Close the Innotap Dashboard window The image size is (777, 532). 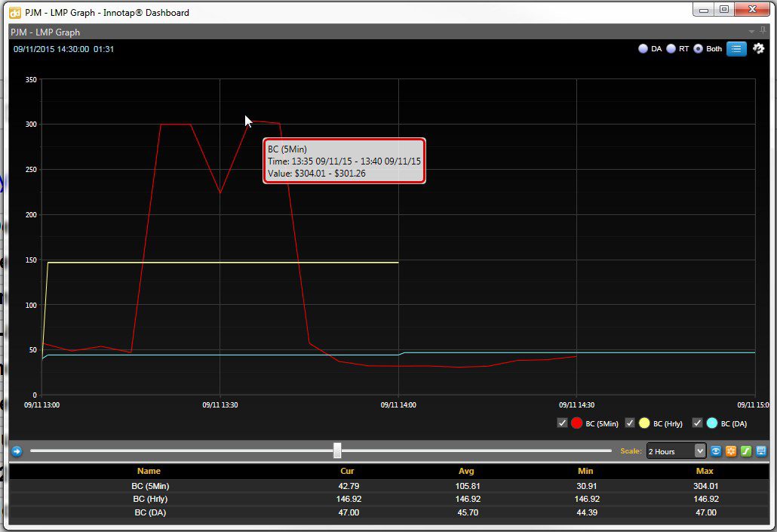click(752, 9)
